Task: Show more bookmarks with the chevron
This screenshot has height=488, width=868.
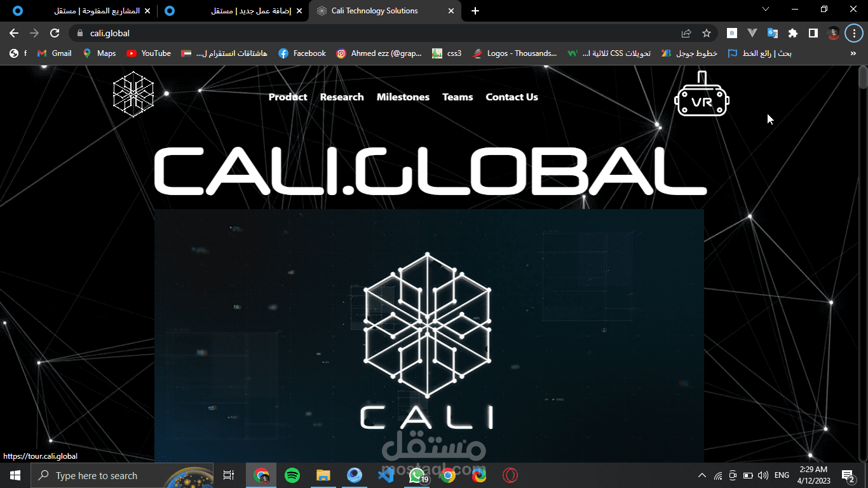Action: coord(853,53)
